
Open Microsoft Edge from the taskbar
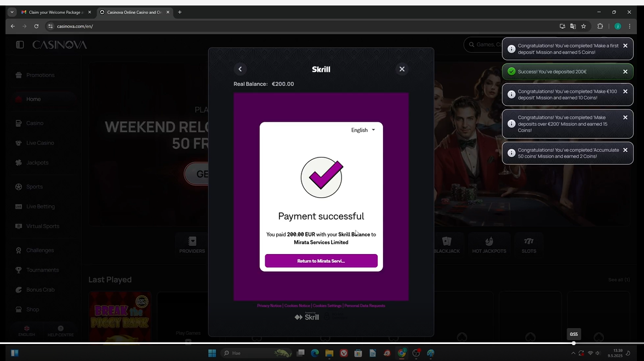315,353
